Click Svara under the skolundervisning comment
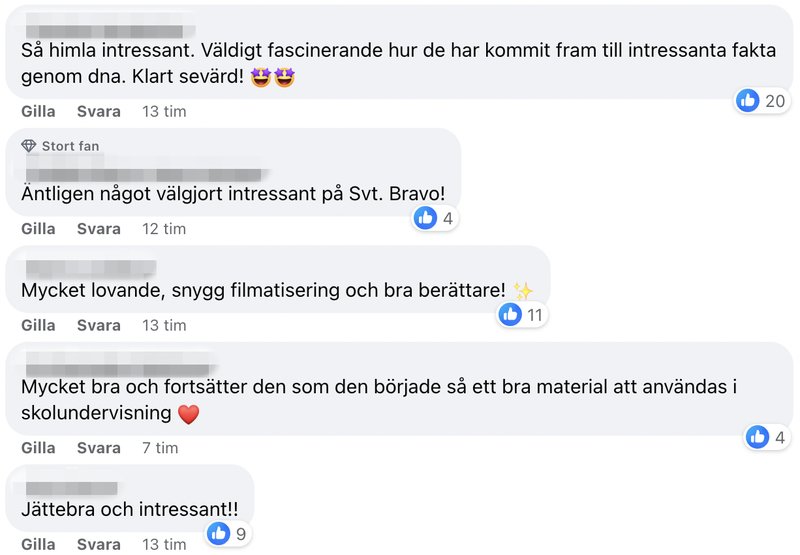Screen dimensions: 800x555 pos(98,448)
